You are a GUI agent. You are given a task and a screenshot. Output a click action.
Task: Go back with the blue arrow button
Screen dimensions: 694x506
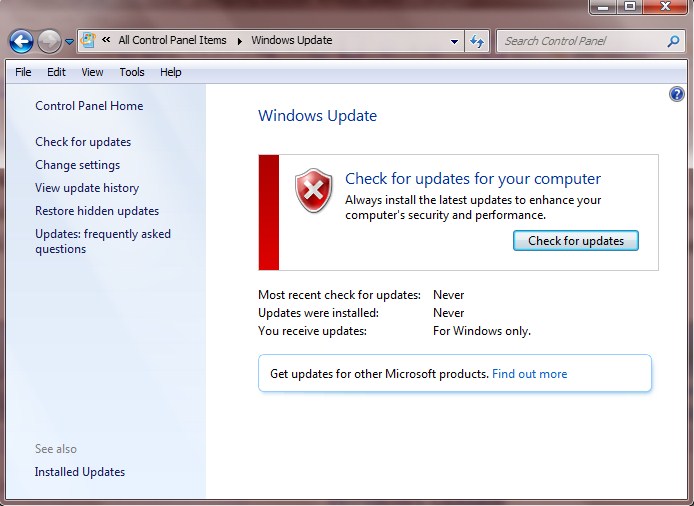coord(21,42)
